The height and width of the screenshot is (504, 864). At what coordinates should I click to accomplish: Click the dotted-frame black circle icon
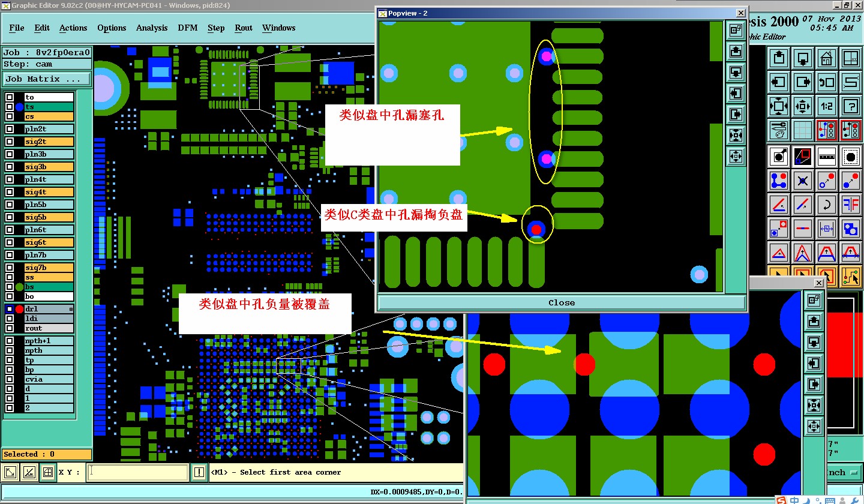tap(851, 156)
